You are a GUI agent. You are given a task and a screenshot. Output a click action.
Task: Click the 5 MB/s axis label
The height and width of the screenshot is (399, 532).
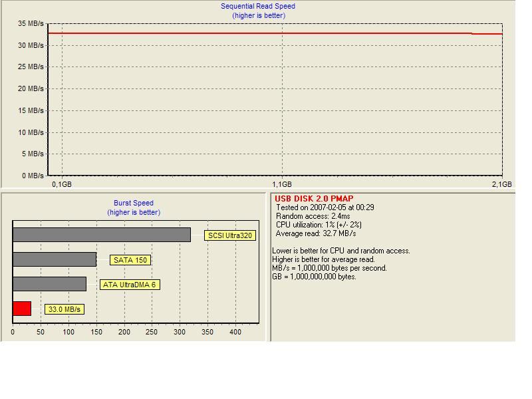(33, 154)
